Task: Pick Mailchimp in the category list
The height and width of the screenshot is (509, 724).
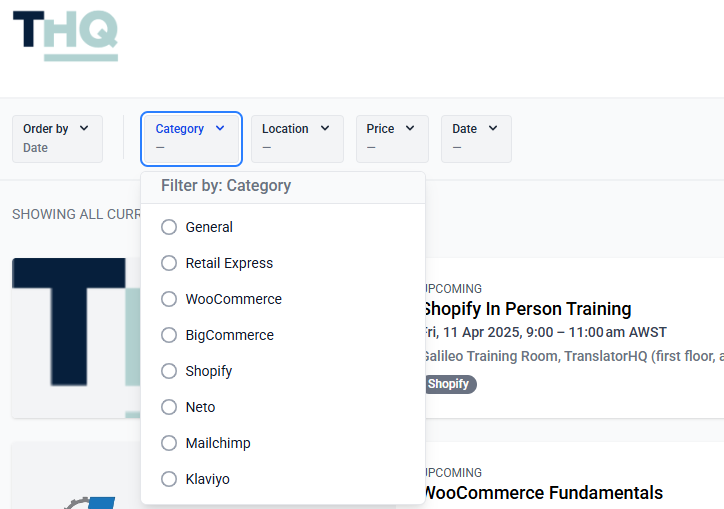Action: coord(205,443)
